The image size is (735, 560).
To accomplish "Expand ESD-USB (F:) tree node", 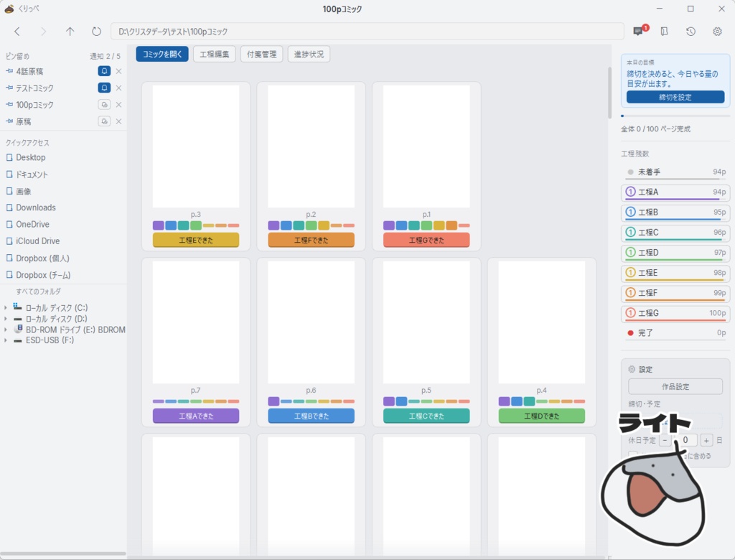I will click(5, 340).
